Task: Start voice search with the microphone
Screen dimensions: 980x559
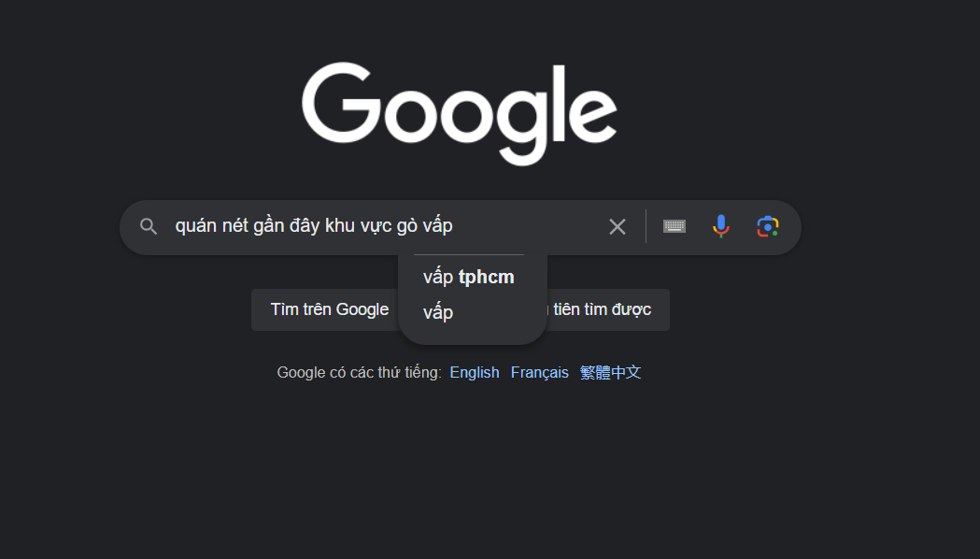Action: [x=721, y=226]
